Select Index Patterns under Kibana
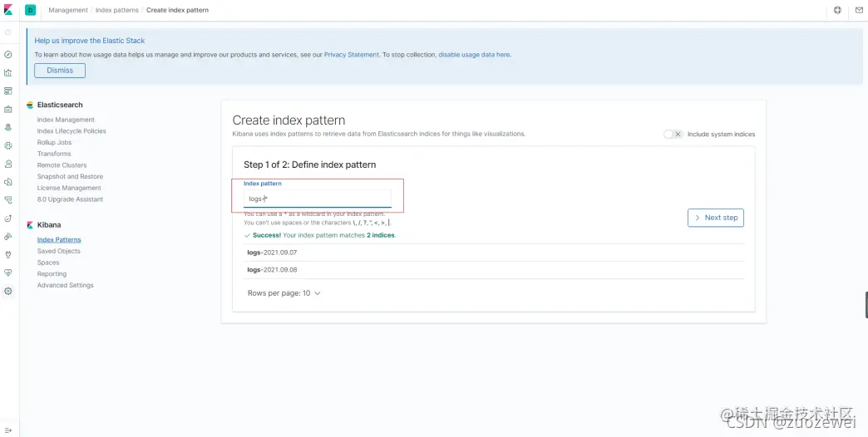The height and width of the screenshot is (437, 868). [59, 239]
